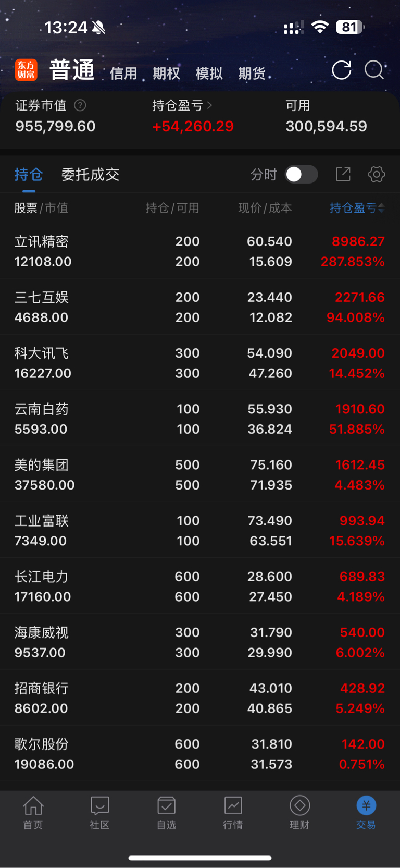The image size is (400, 868).
Task: Toggle the 分时 switch on
Action: [301, 174]
